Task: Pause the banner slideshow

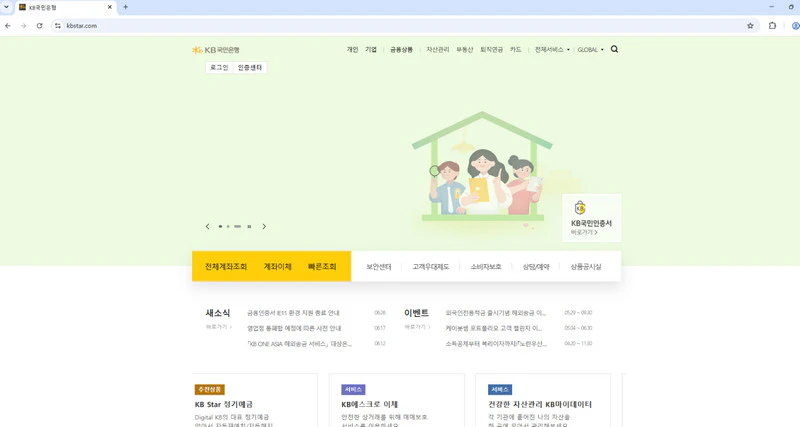Action: pos(249,227)
